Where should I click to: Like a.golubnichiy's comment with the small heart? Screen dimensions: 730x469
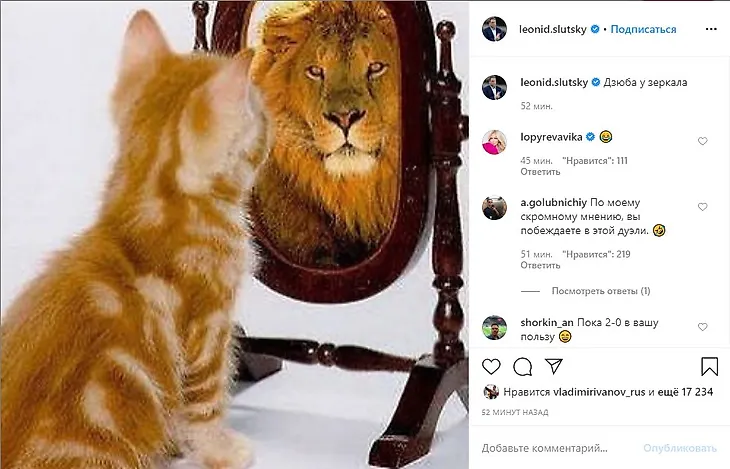702,207
